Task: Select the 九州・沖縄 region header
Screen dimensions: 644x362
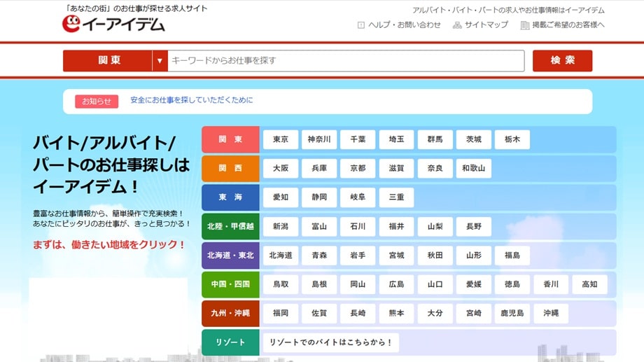Action: 230,313
